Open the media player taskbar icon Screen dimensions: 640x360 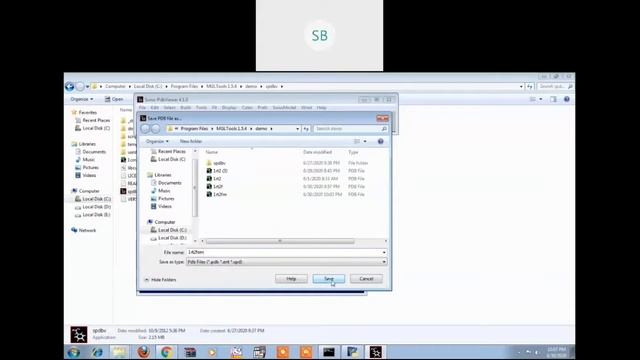pos(212,352)
